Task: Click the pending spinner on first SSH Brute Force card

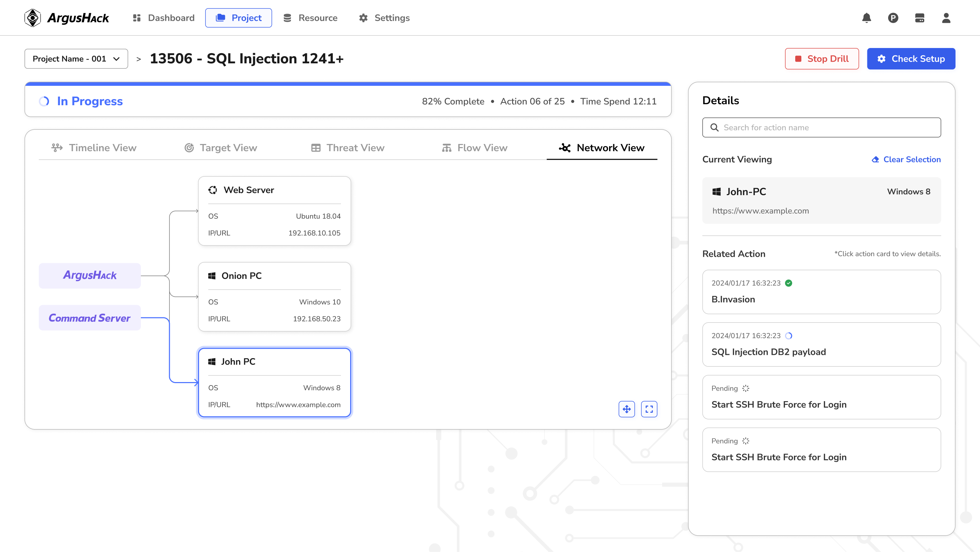Action: [x=746, y=388]
